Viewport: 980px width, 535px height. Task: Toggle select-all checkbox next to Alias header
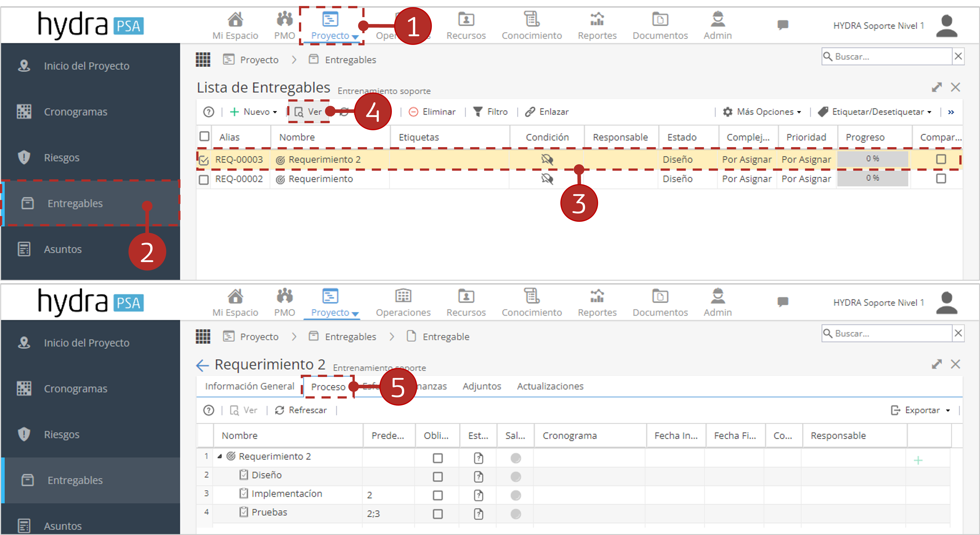coord(204,136)
